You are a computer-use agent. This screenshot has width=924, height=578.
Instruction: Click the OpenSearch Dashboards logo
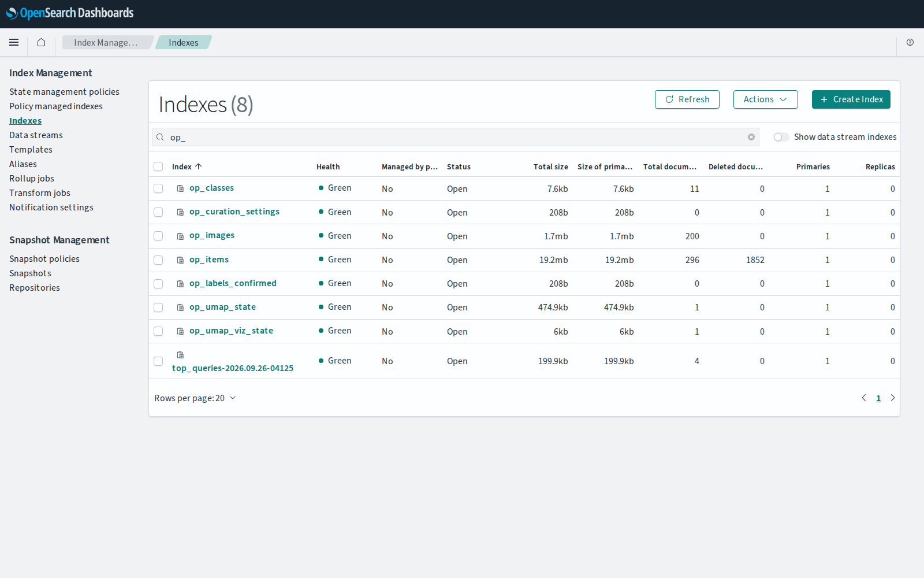(x=70, y=13)
